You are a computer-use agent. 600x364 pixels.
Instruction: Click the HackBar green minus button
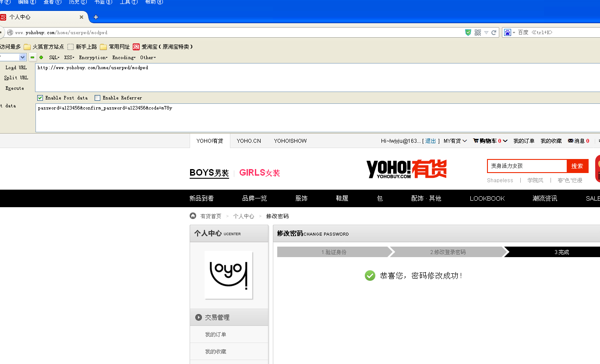coord(32,57)
